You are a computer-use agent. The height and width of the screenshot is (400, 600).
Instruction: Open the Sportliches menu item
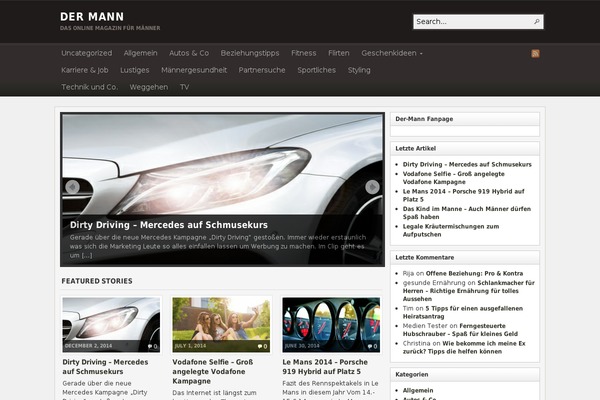[x=316, y=70]
